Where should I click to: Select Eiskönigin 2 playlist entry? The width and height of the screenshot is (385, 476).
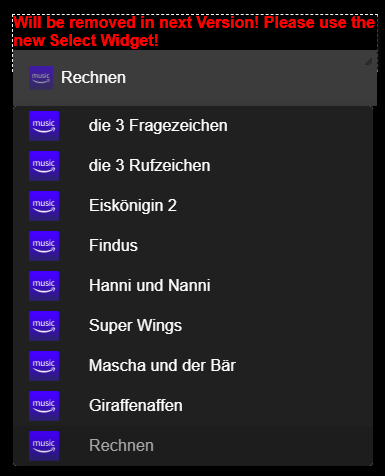[193, 206]
